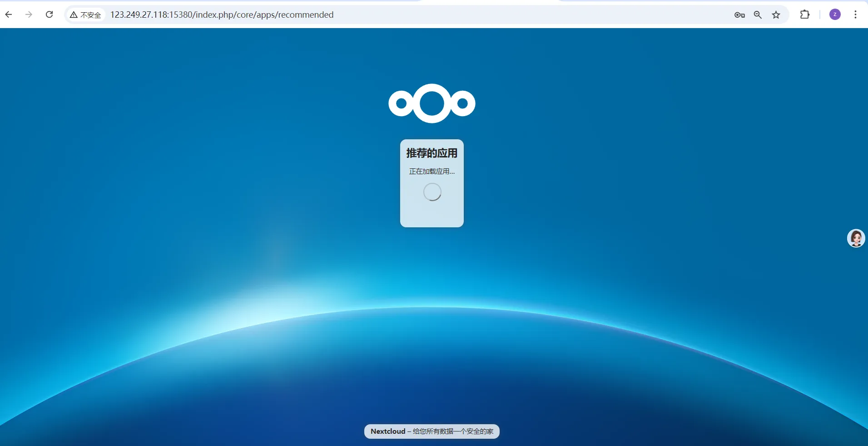Select the address bar URL
The height and width of the screenshot is (446, 868).
pos(222,15)
